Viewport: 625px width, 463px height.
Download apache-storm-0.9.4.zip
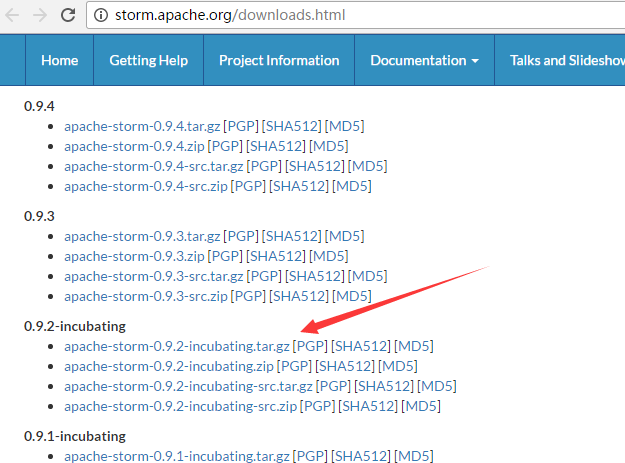134,146
